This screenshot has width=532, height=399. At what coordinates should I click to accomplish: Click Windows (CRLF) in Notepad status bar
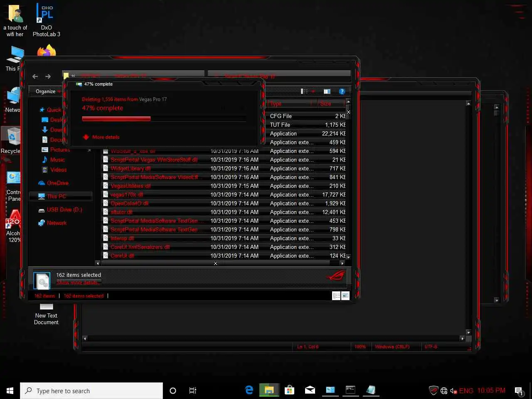click(392, 347)
